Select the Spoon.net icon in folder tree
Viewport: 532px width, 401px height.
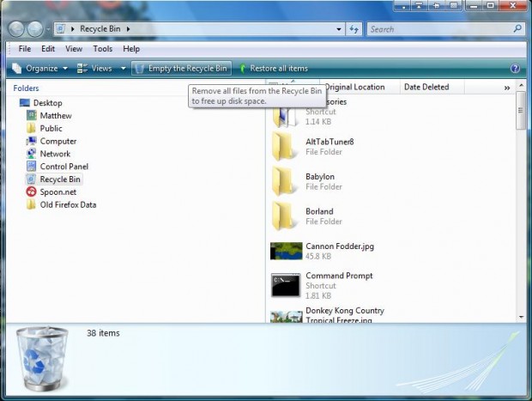click(32, 191)
